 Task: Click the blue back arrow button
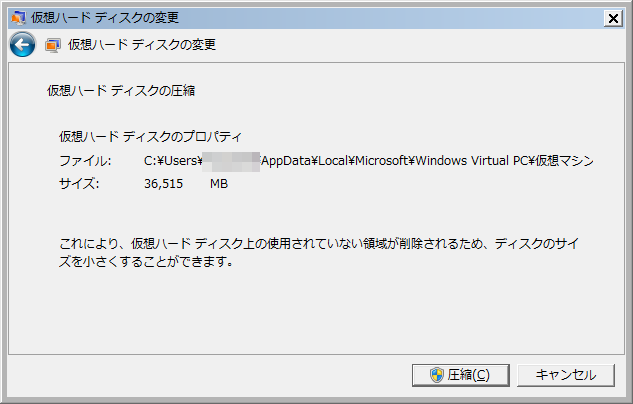tap(23, 44)
